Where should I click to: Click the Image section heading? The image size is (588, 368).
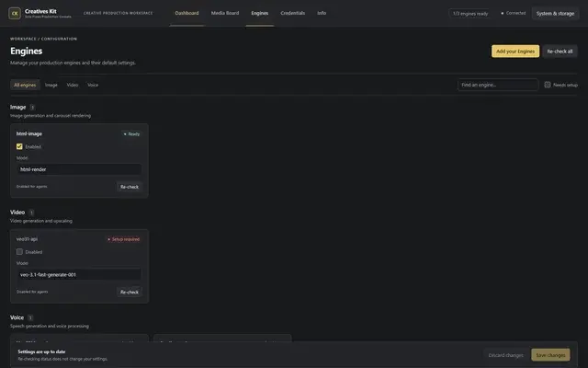[18, 107]
